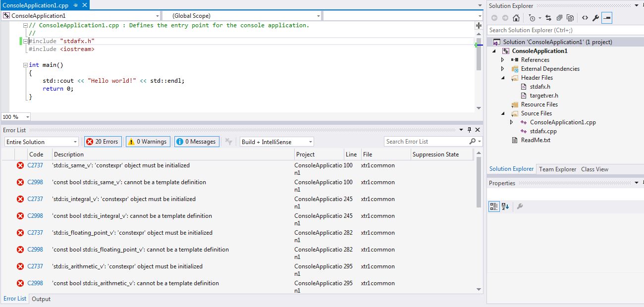Click the Search Error List field

coord(426,142)
